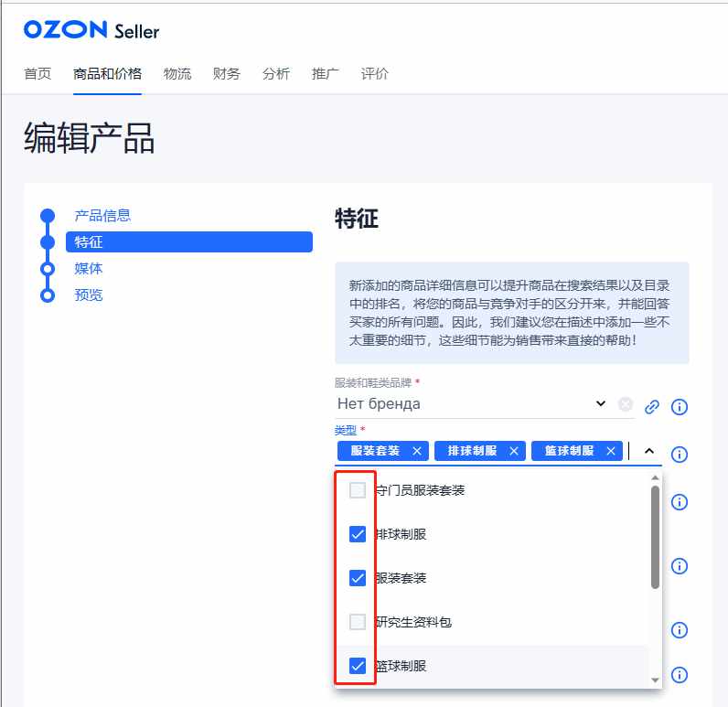Check the 研究生资料包 checkbox
The image size is (728, 707).
[358, 622]
